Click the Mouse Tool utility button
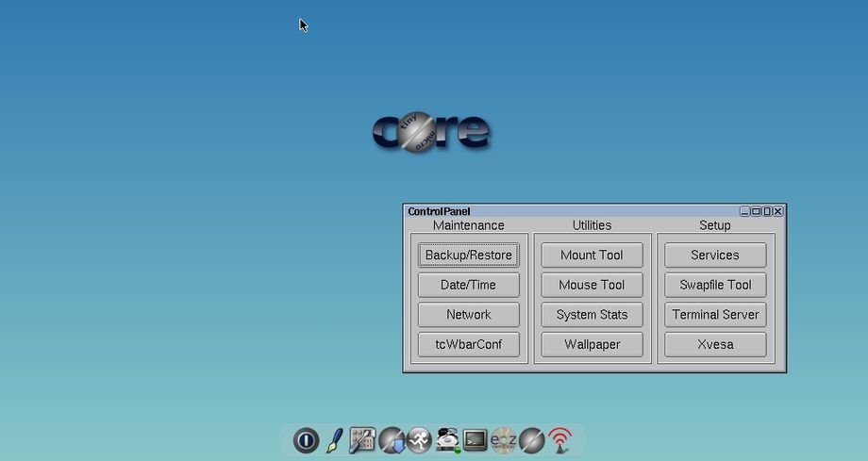The width and height of the screenshot is (868, 461). [x=592, y=285]
